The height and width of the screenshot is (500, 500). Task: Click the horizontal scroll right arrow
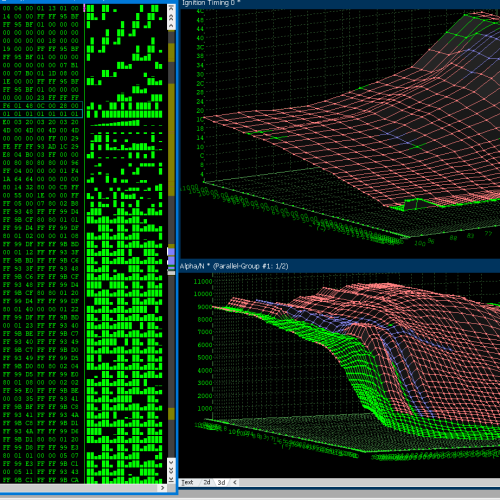tap(162, 488)
